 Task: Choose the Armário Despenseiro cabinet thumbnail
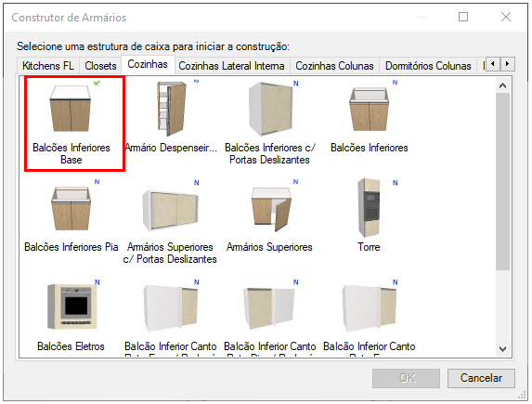[x=172, y=109]
